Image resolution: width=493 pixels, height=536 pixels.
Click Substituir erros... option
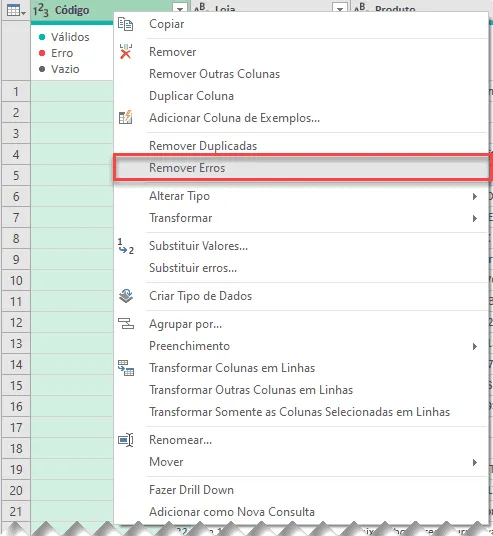tap(193, 268)
